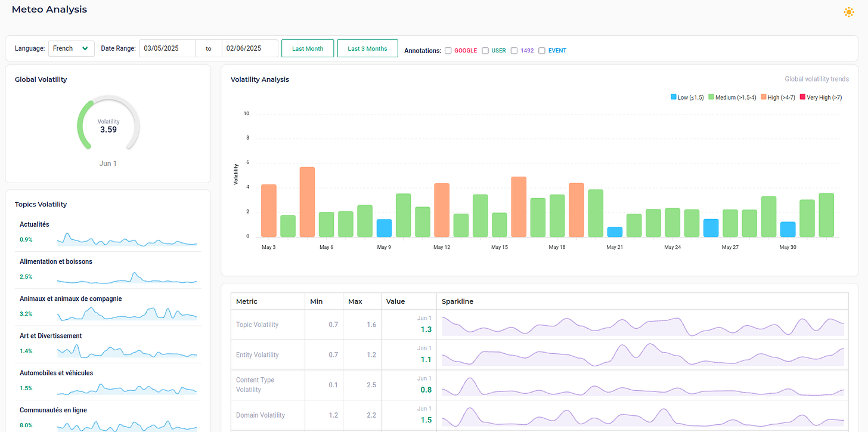
Task: Select the Content Type Volatility row label
Action: click(255, 385)
